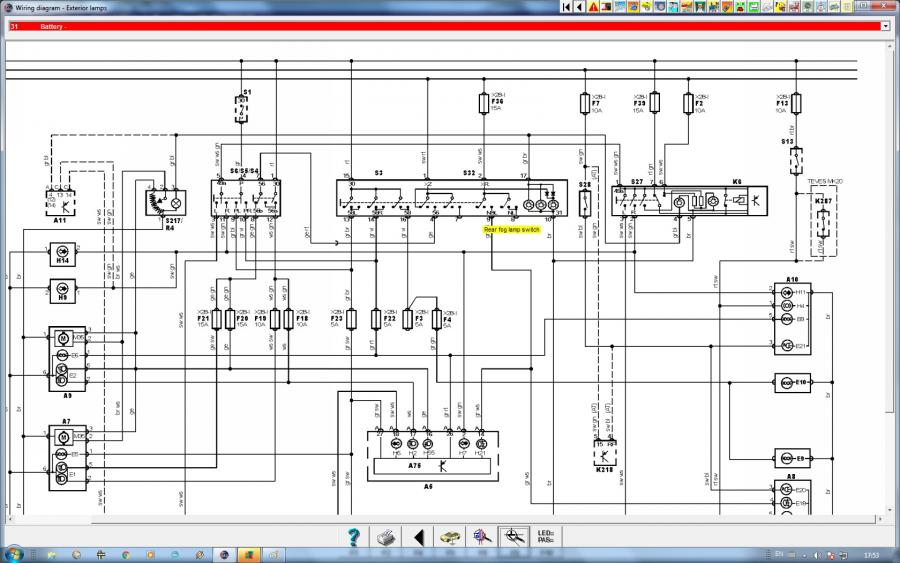Go back using the black left arrow
The image size is (900, 563).
tap(418, 537)
